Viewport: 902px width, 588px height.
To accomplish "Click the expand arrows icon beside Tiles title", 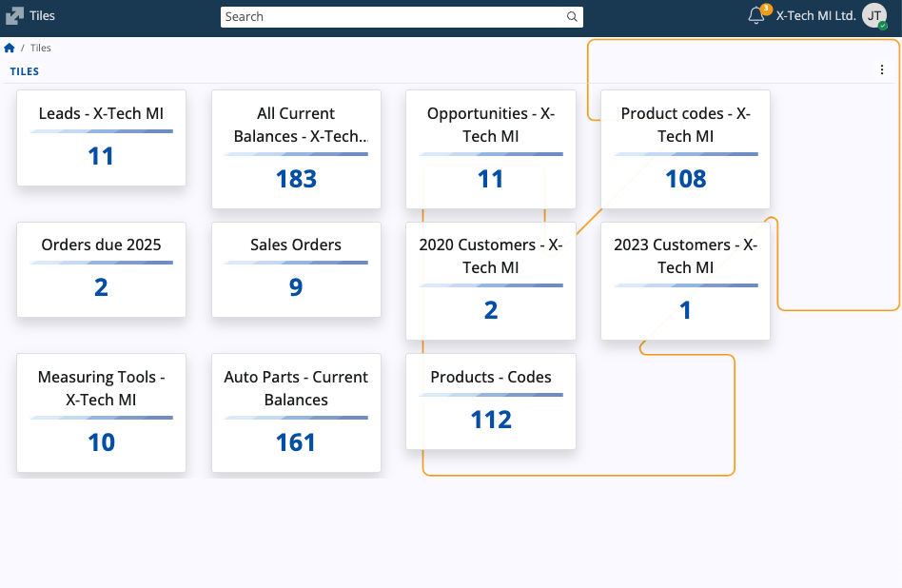I will 14,16.
